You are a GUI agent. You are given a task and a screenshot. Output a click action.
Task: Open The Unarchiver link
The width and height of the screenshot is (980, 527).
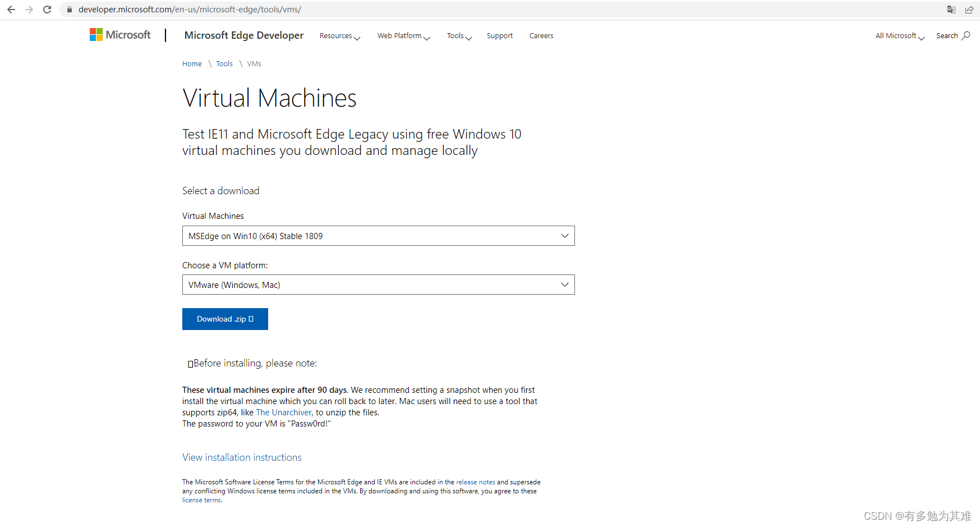(284, 413)
